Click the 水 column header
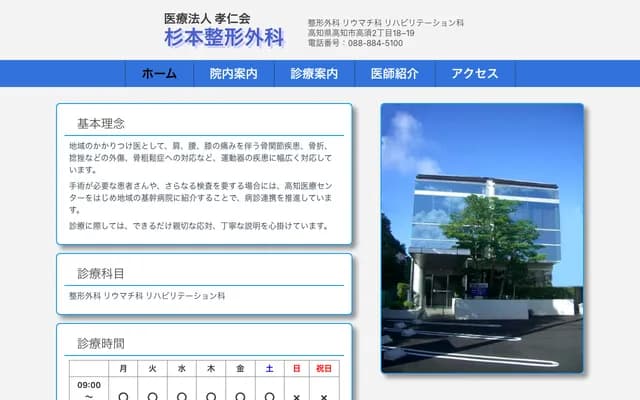 pyautogui.click(x=182, y=369)
